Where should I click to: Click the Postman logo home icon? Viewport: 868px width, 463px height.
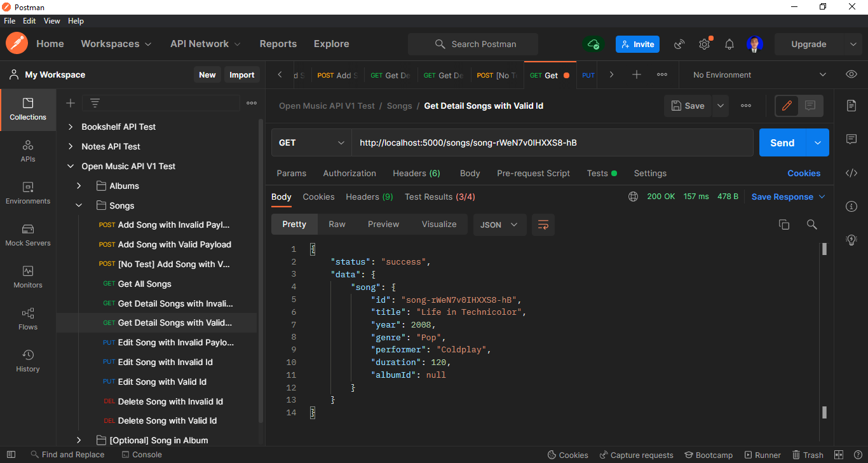coord(17,44)
